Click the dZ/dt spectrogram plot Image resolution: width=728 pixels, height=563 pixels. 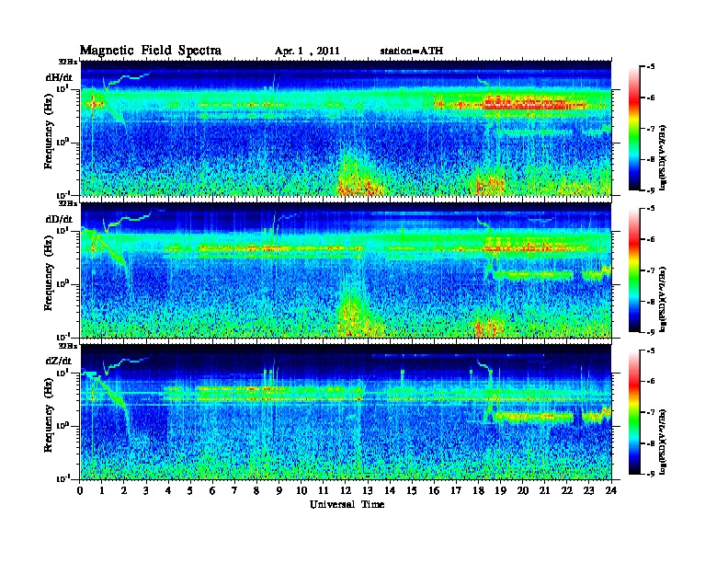pos(346,412)
